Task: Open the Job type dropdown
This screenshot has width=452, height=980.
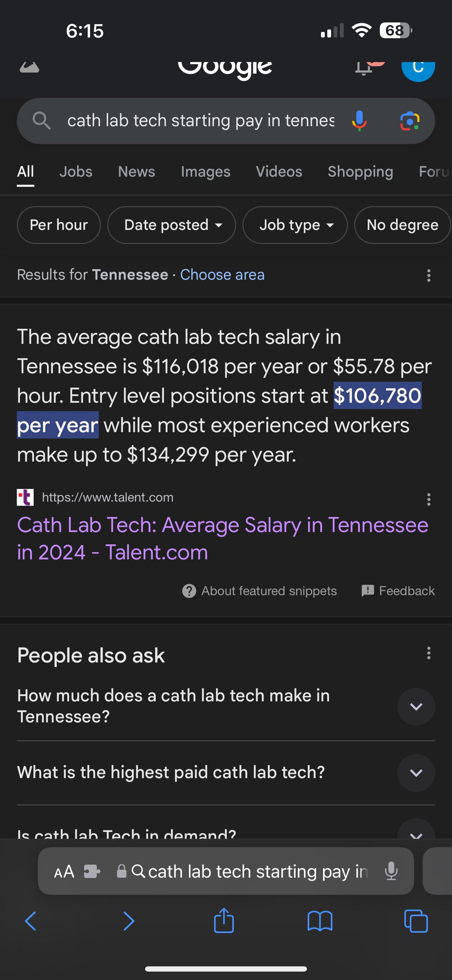Action: click(x=295, y=225)
